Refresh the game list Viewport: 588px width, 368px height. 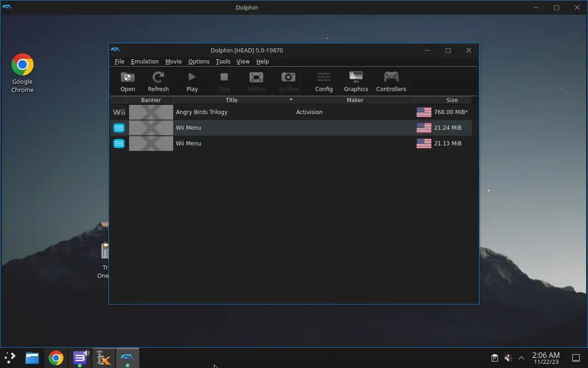click(x=158, y=82)
